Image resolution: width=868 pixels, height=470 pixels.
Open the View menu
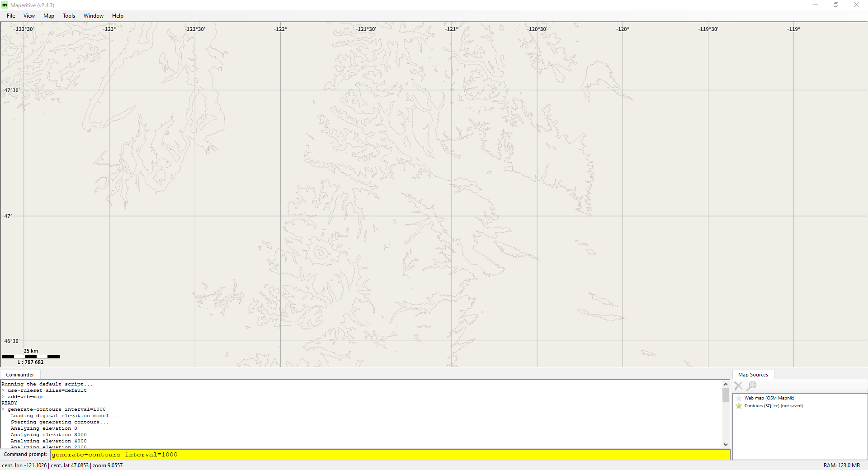coord(29,15)
